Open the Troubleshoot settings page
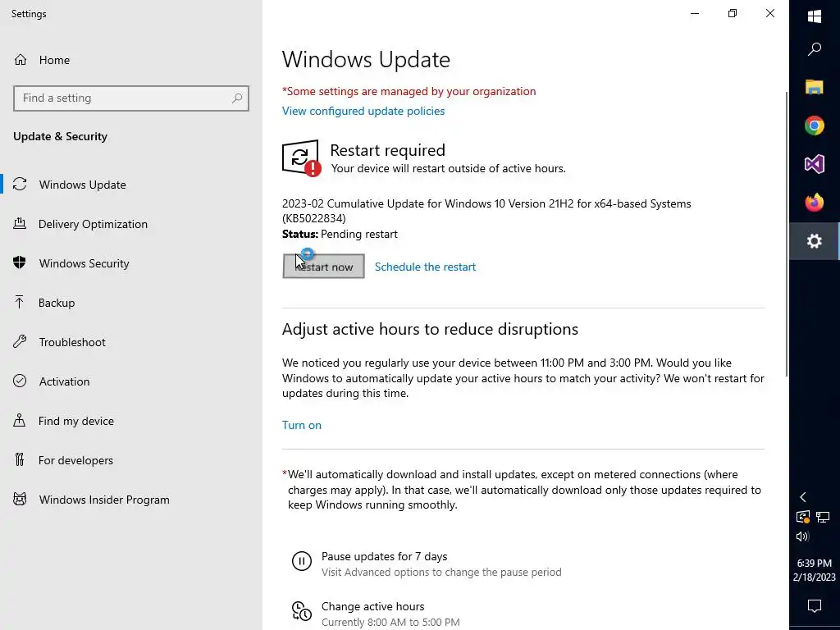 72,342
